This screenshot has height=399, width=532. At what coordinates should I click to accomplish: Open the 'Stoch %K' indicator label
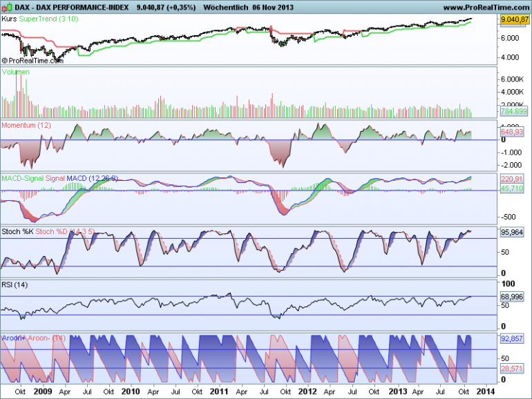click(x=18, y=231)
